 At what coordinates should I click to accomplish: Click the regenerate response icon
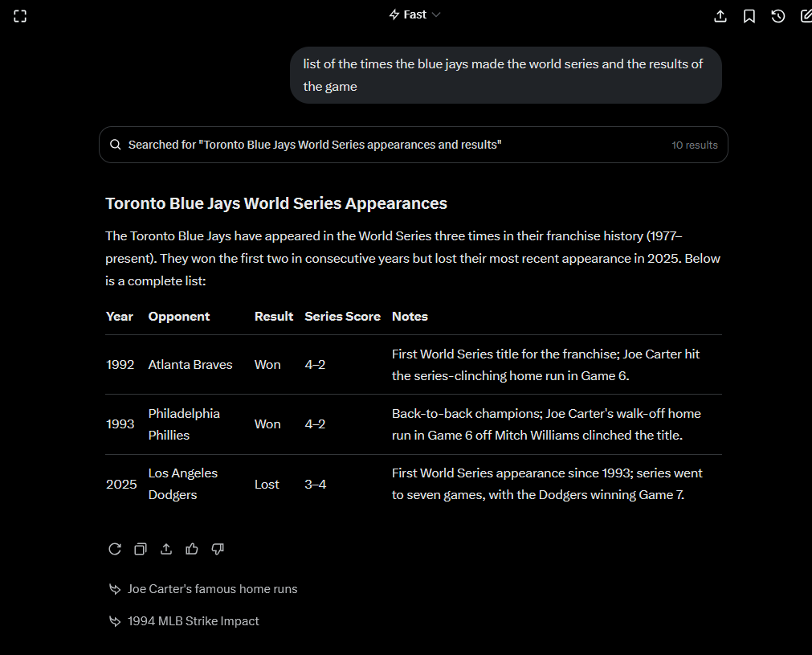tap(114, 549)
